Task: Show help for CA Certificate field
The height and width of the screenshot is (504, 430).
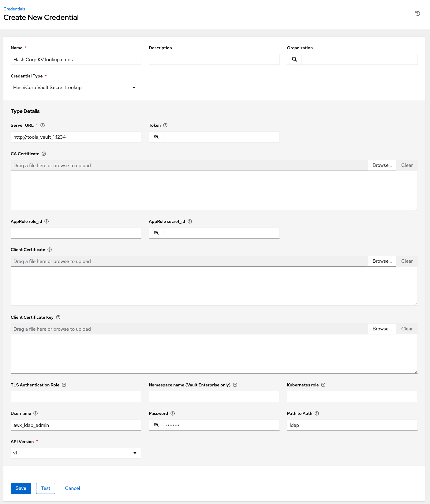Action: click(x=44, y=154)
